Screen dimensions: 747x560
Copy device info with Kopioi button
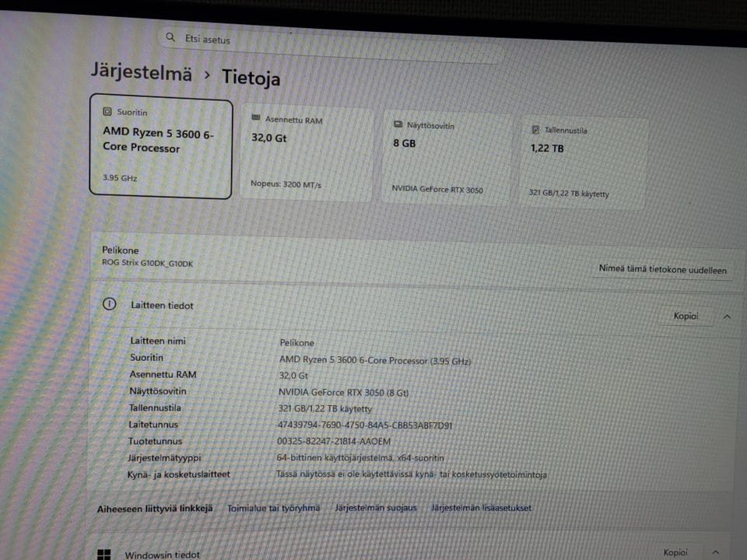coord(686,316)
